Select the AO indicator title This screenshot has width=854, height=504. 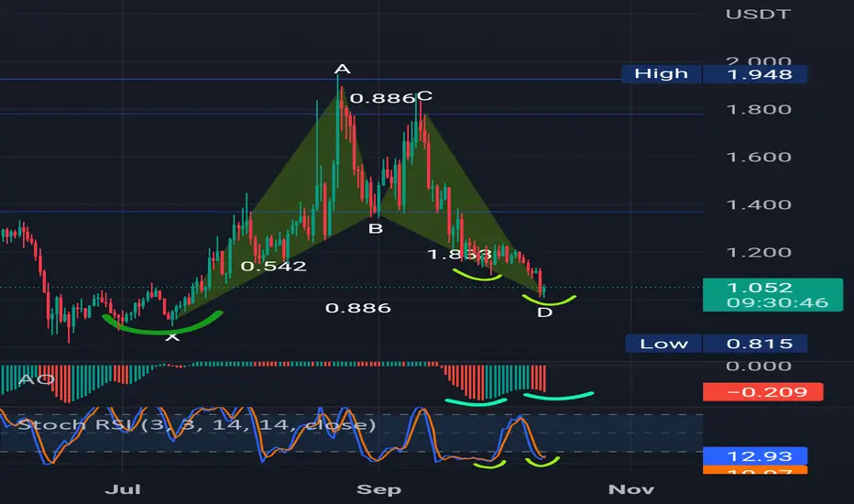(x=37, y=379)
